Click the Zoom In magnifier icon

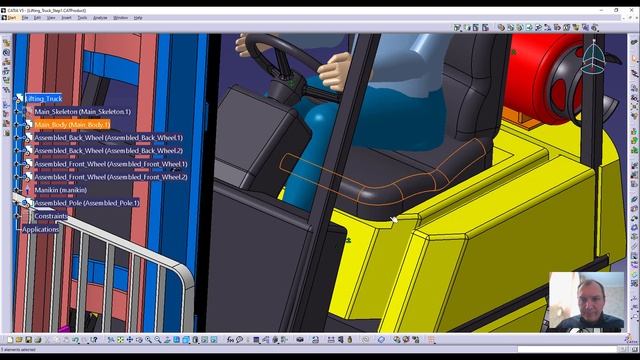[x=149, y=340]
